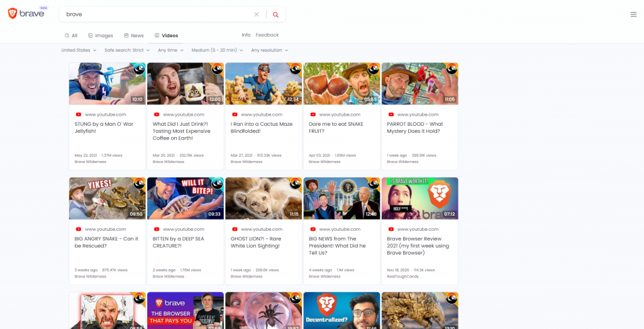Click YouTube icon on Brave Browser Review card
This screenshot has width=644, height=329.
391,229
